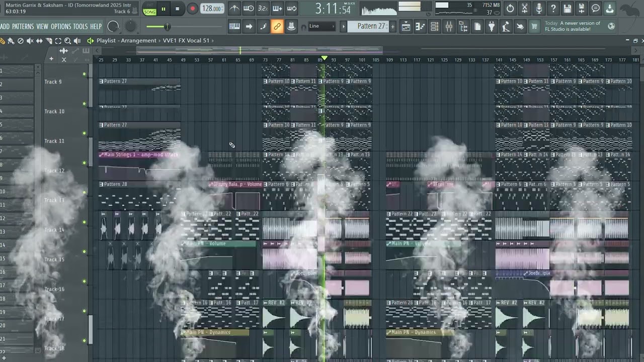The image size is (644, 362).
Task: Click the microphone one-click recording icon
Action: (x=539, y=9)
